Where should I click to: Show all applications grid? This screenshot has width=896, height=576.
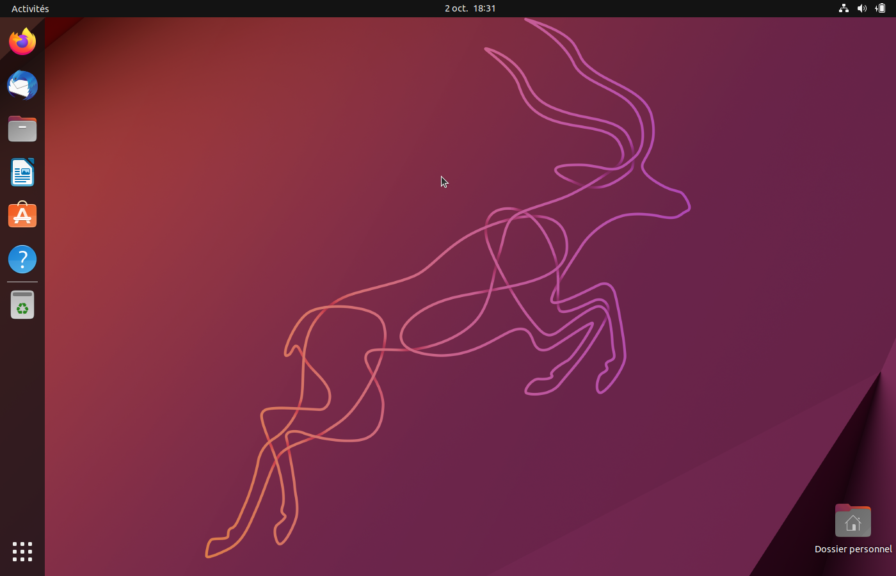(22, 551)
